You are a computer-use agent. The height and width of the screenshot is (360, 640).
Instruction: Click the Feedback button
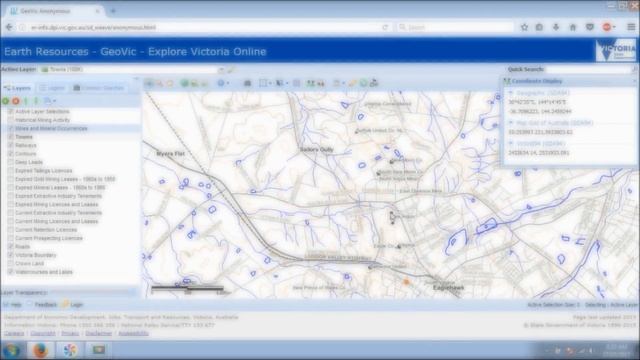click(42, 305)
